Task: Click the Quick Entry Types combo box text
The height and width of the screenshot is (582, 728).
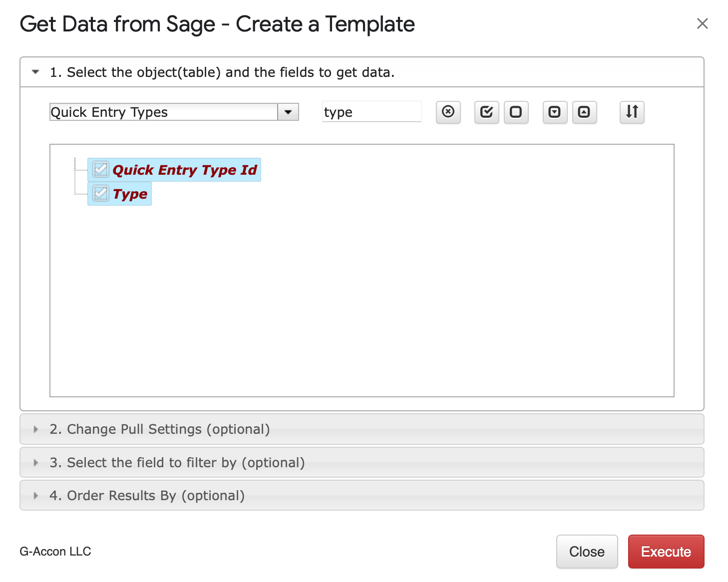Action: (164, 112)
